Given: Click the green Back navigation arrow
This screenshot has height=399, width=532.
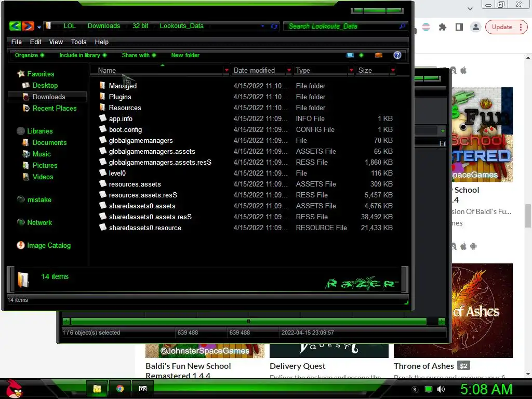Looking at the screenshot, I should [15, 26].
